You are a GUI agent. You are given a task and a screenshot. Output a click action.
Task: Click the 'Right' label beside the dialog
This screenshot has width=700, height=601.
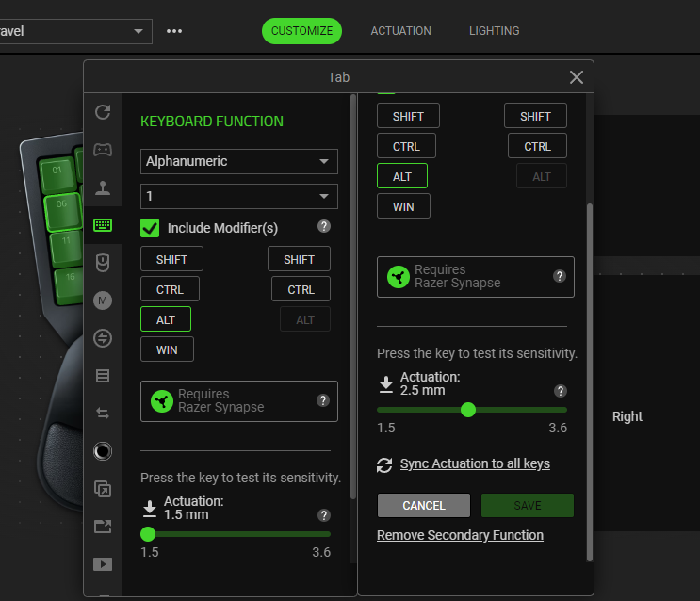[x=627, y=416]
